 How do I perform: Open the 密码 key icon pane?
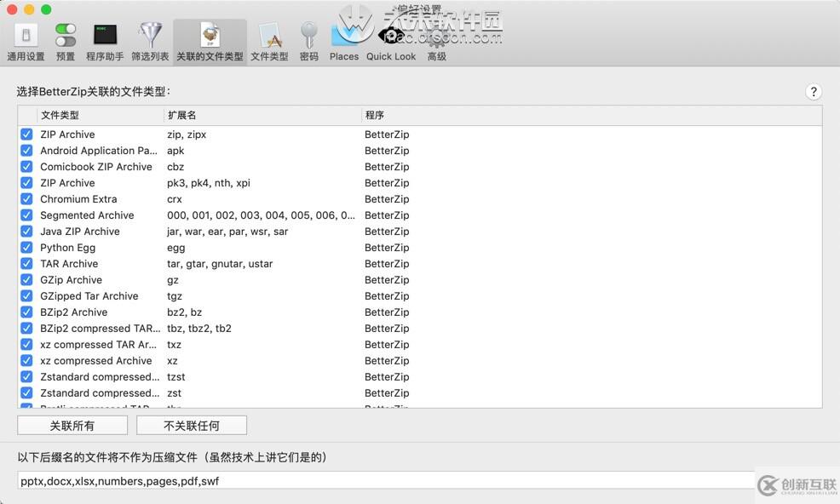pyautogui.click(x=309, y=43)
